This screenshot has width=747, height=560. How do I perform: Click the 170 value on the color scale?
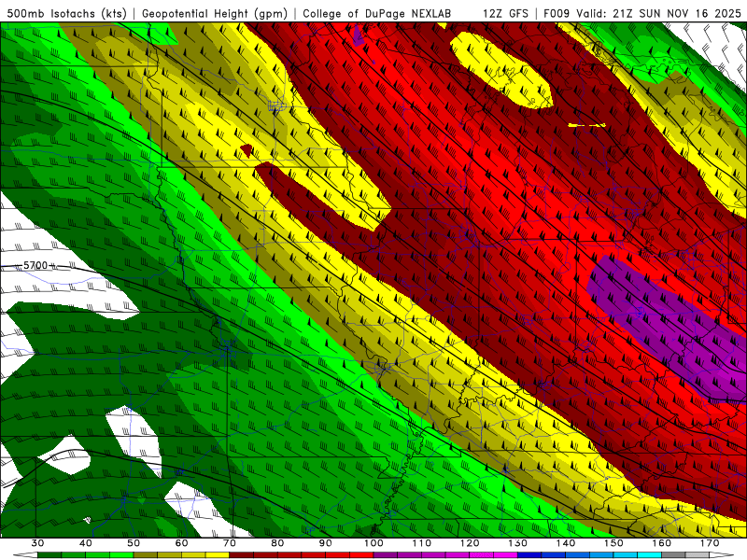click(710, 543)
